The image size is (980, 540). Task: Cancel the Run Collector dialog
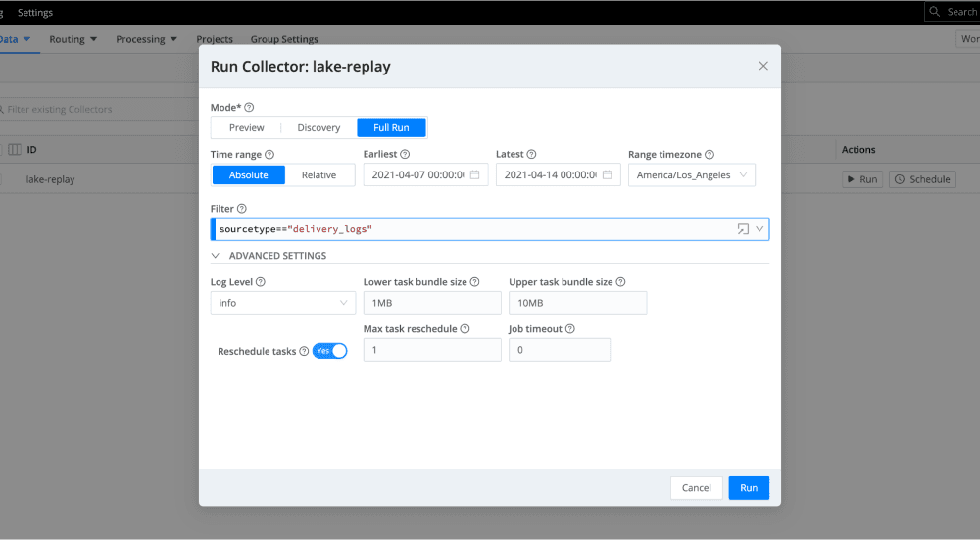point(696,488)
